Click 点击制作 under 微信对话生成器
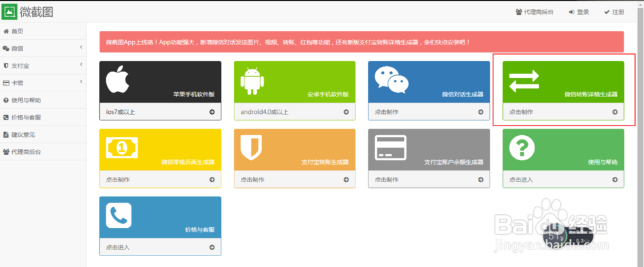The image size is (644, 267). tap(386, 112)
